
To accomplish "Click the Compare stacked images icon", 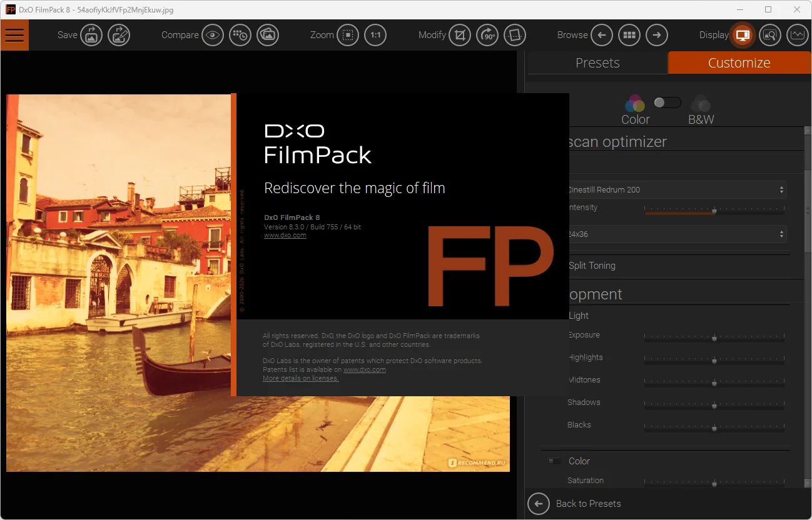I will coord(268,35).
